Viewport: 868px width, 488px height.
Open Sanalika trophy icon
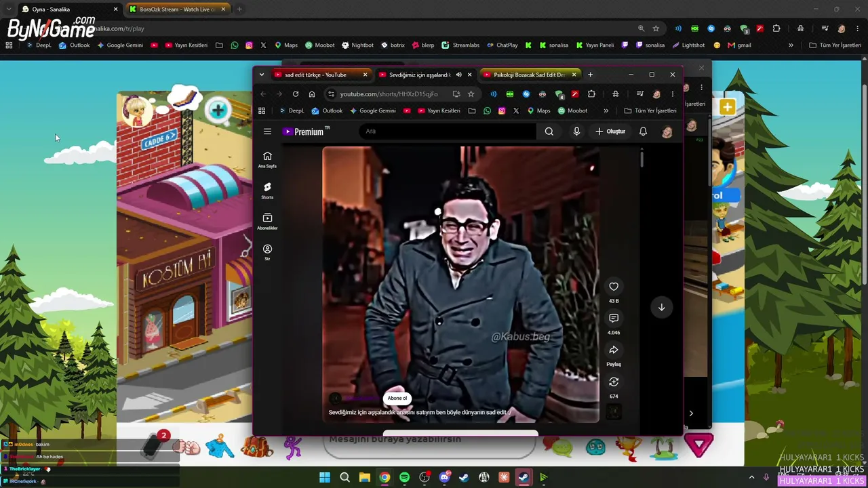(629, 447)
